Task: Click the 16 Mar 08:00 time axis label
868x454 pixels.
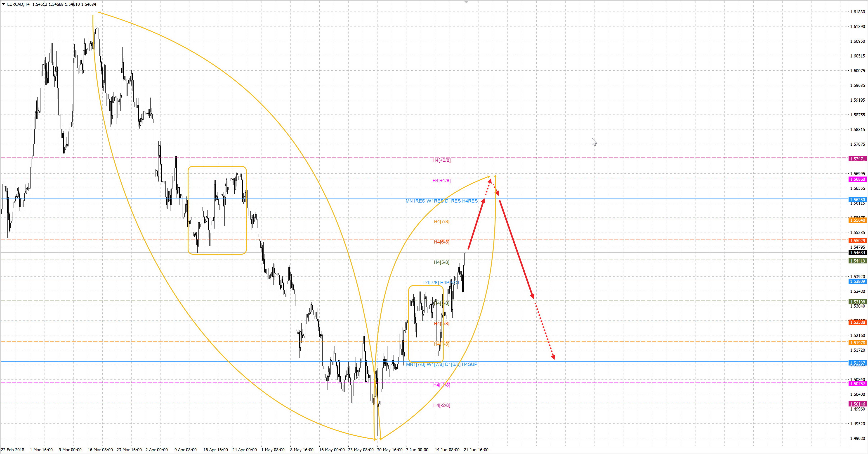Action: [100, 450]
